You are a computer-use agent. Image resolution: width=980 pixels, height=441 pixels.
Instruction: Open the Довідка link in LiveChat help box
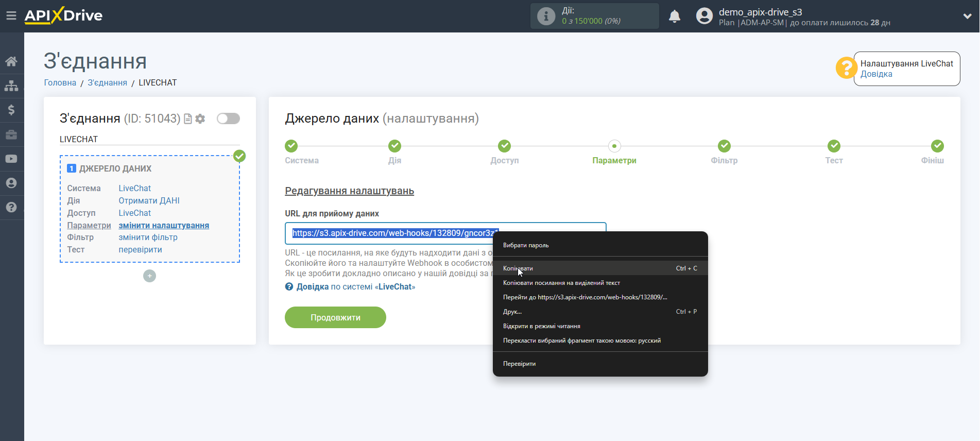coord(876,74)
